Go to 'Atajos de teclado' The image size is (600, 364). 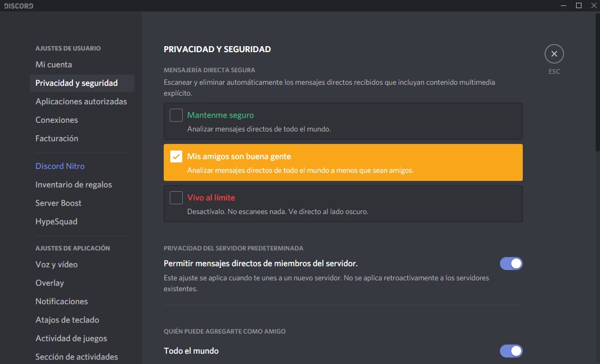(67, 320)
